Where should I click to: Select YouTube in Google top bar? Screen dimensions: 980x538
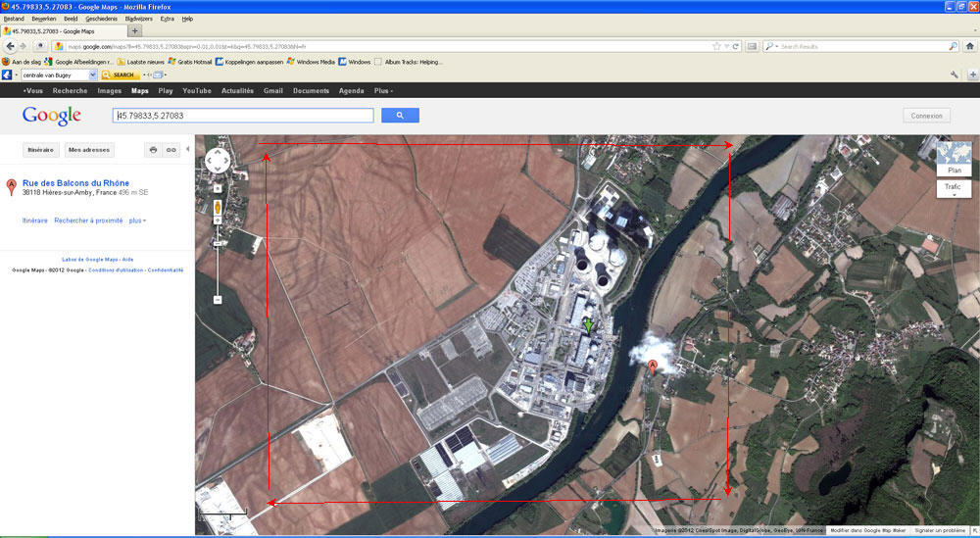coord(196,90)
